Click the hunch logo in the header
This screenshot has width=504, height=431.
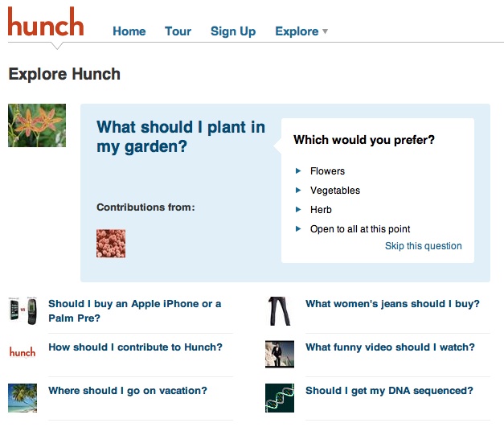[46, 21]
